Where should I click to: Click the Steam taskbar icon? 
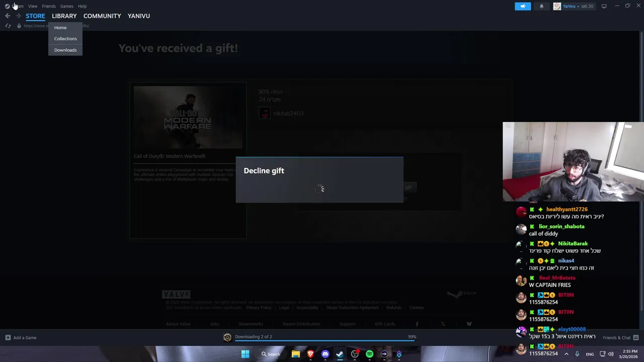(340, 354)
